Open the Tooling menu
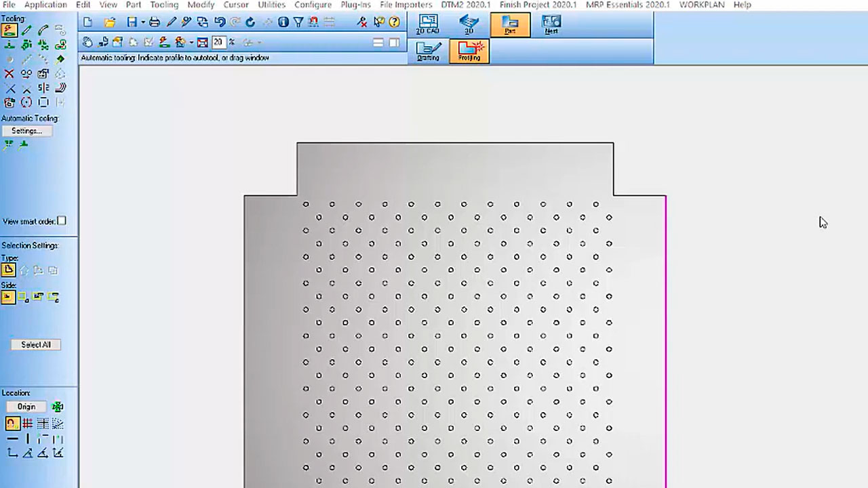Viewport: 868px width, 488px height. (164, 5)
